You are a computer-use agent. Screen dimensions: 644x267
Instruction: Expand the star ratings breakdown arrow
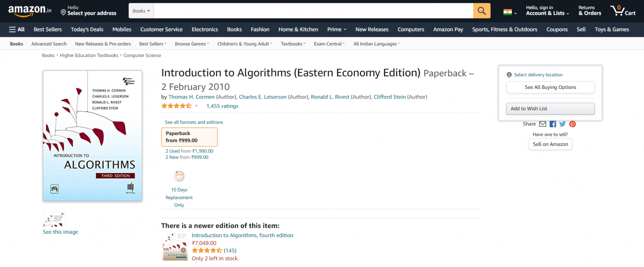click(x=196, y=106)
